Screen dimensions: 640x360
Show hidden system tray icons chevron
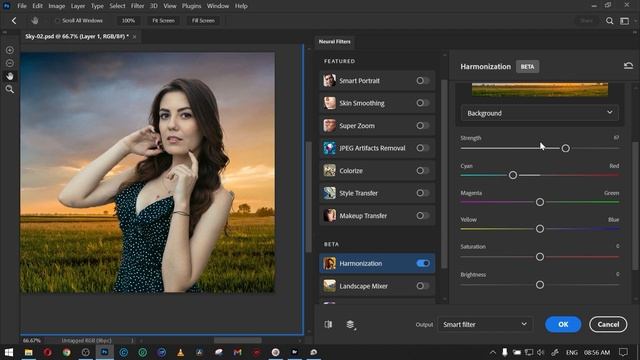point(493,352)
